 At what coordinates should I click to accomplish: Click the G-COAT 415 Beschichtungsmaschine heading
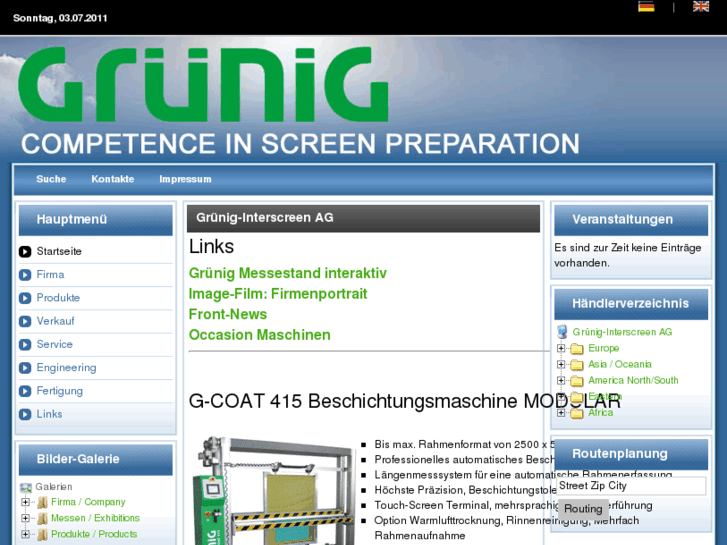click(x=404, y=401)
